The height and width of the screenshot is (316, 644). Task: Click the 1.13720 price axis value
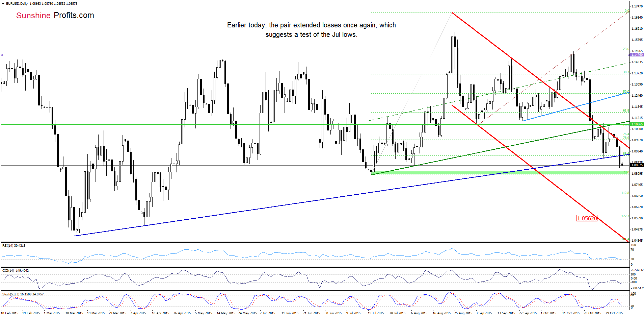tap(637, 73)
